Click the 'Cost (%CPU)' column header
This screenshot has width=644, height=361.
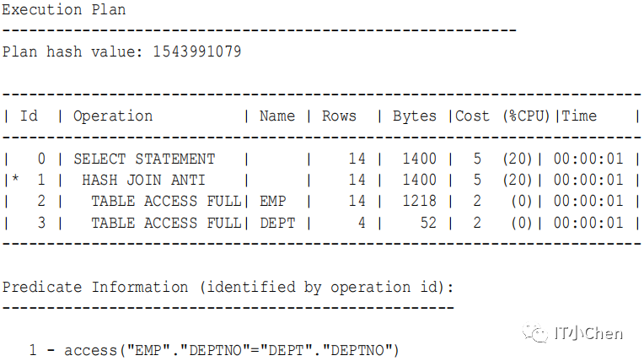(502, 116)
